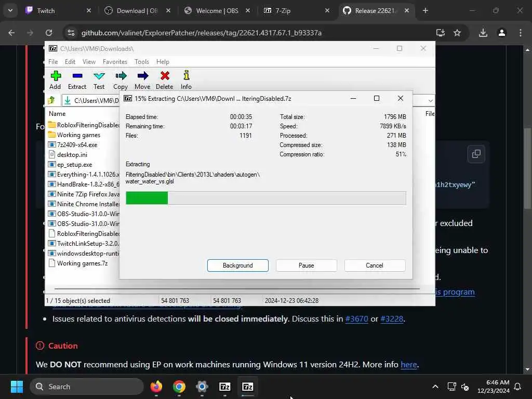Image resolution: width=532 pixels, height=399 pixels.
Task: Open the 7-Zip File menu
Action: (x=53, y=62)
